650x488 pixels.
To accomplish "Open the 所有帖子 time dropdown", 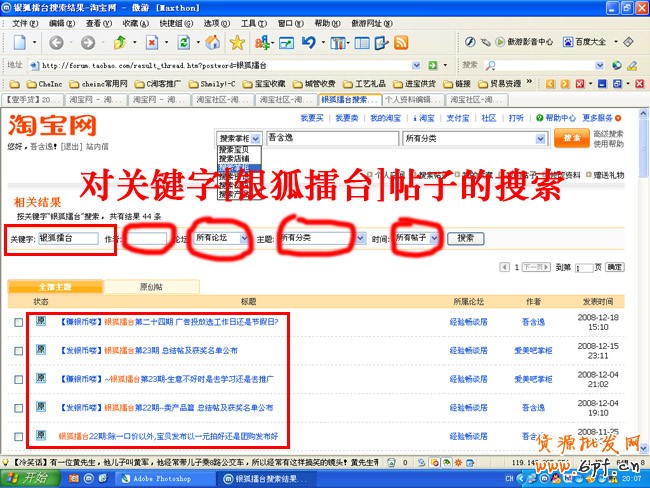I will pyautogui.click(x=416, y=238).
